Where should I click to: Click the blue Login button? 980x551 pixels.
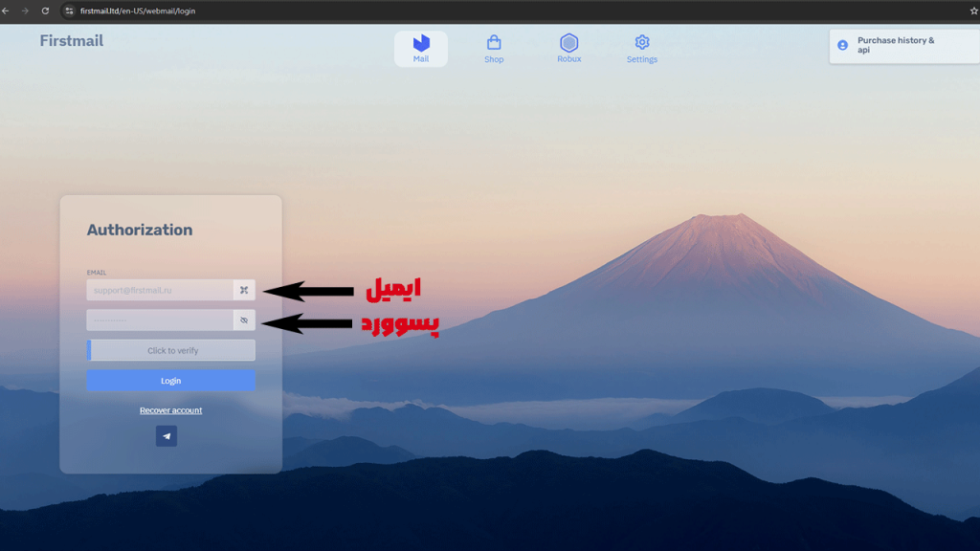click(x=170, y=381)
